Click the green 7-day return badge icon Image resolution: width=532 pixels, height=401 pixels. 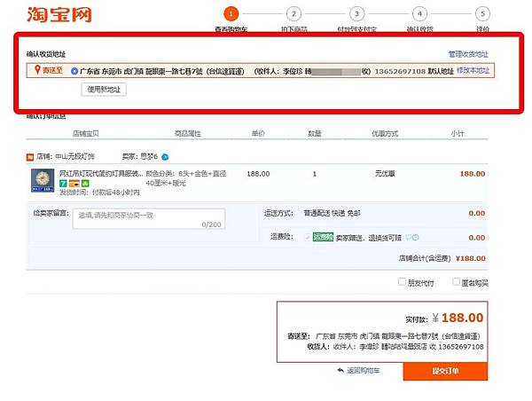[x=63, y=184]
